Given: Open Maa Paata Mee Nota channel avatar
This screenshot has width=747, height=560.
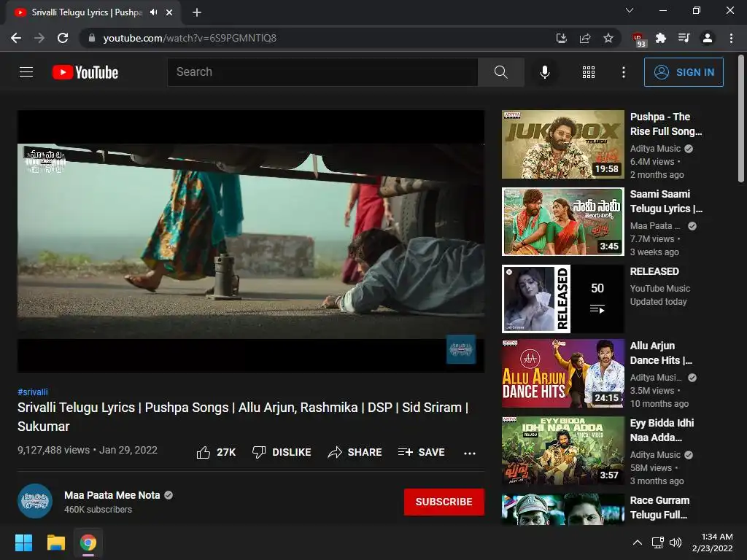Looking at the screenshot, I should point(35,501).
